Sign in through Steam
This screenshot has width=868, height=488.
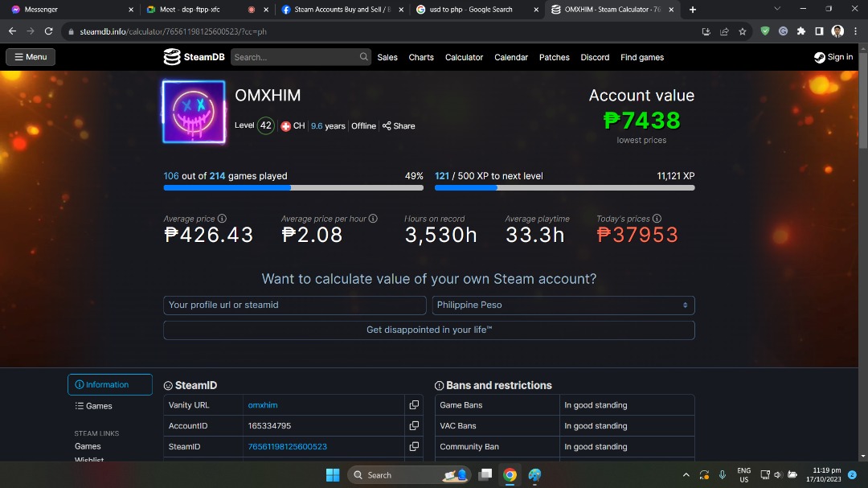coord(833,57)
